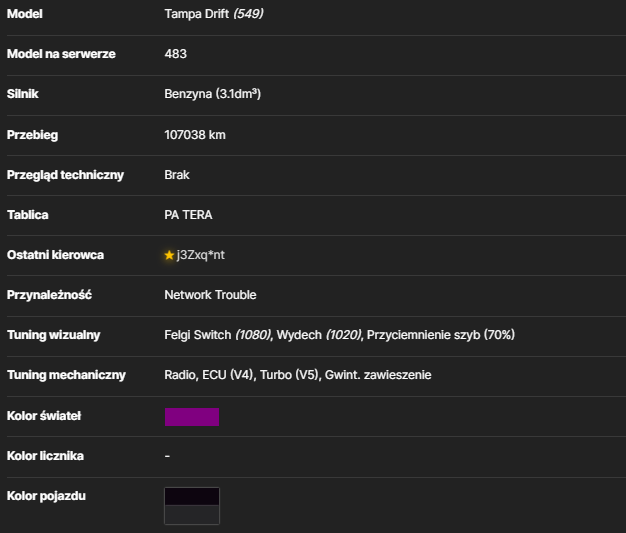Click the Tuning wizualny label
This screenshot has height=533, width=626.
(53, 335)
